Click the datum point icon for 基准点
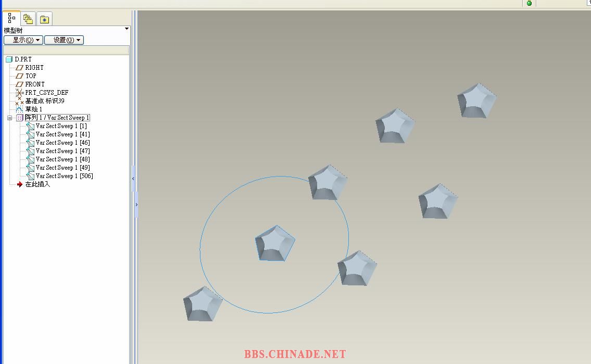Viewport: 591px width, 364px height. pos(19,101)
